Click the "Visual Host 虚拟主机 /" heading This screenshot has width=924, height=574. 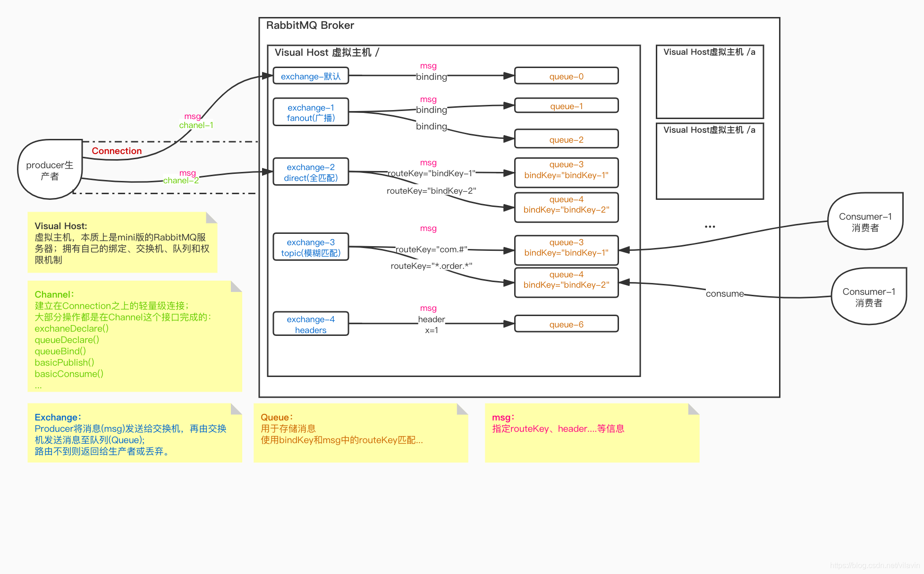coord(327,52)
